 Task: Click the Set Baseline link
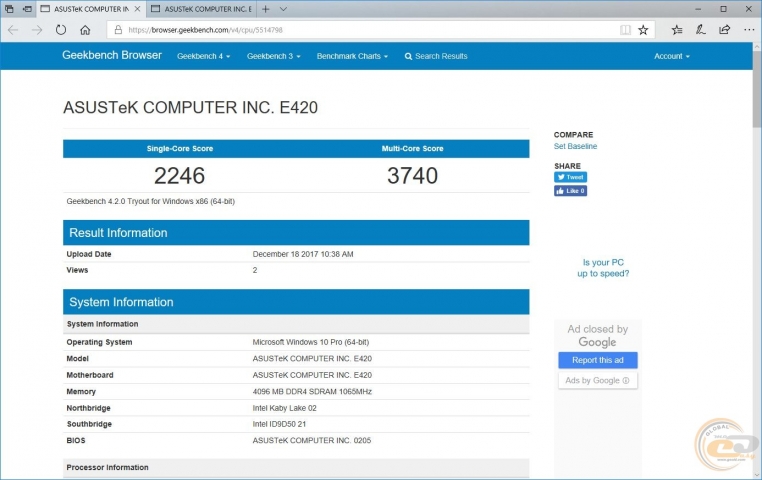click(575, 147)
